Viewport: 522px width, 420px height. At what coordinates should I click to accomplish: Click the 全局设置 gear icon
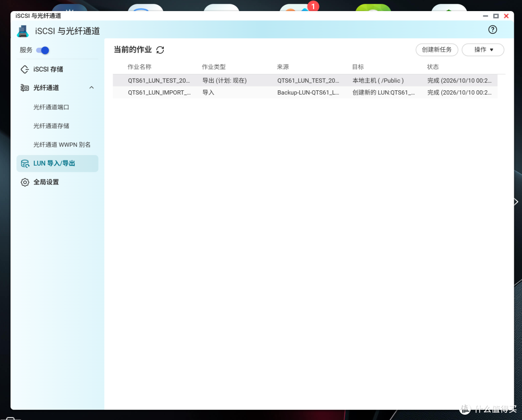25,182
